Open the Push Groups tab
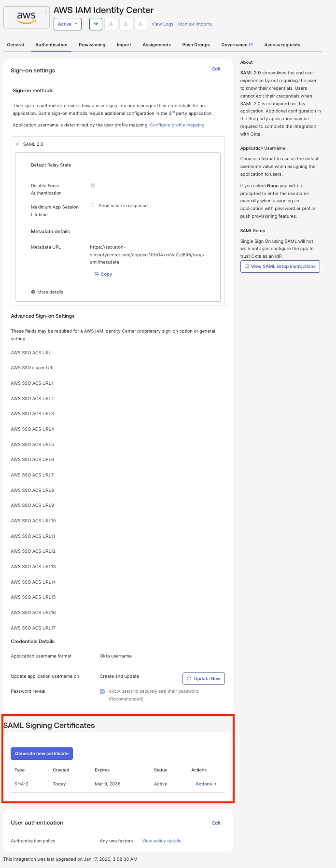The height and width of the screenshot is (868, 336). [x=196, y=45]
